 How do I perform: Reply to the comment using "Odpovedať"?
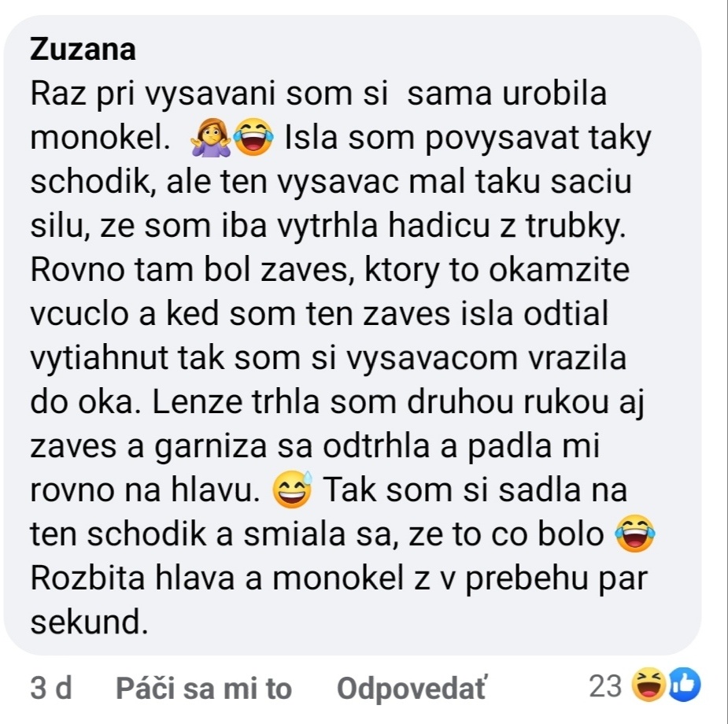(x=411, y=687)
